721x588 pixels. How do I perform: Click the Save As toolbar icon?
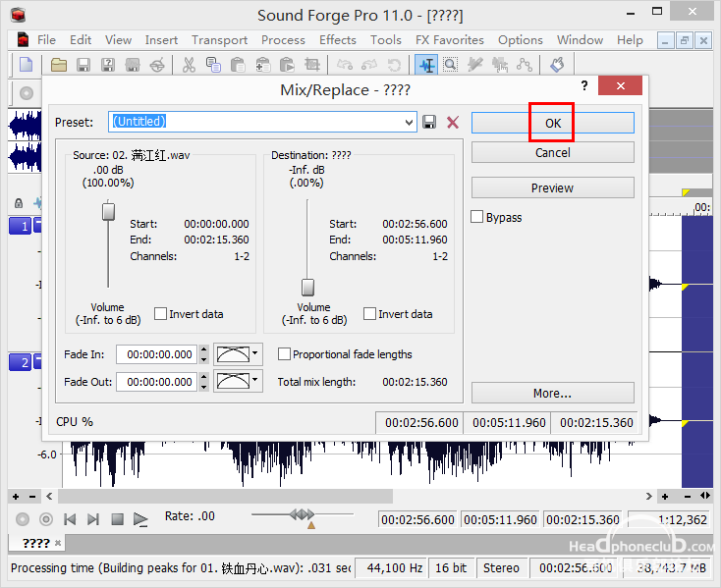[x=108, y=65]
